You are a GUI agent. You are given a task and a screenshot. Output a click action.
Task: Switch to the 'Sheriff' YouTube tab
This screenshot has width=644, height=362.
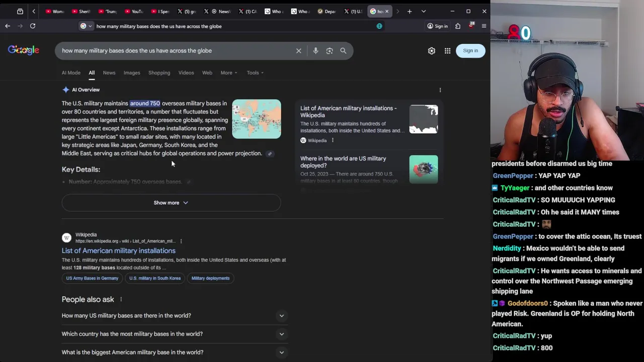81,11
